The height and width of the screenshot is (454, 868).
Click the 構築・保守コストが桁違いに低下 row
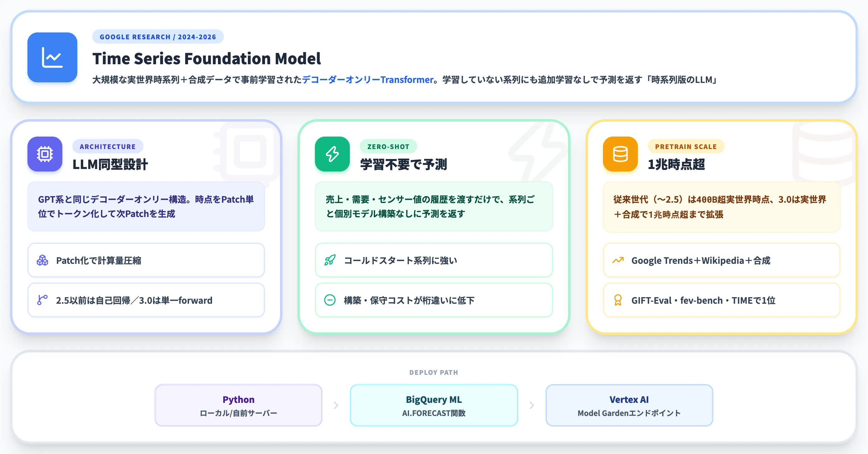click(x=434, y=300)
